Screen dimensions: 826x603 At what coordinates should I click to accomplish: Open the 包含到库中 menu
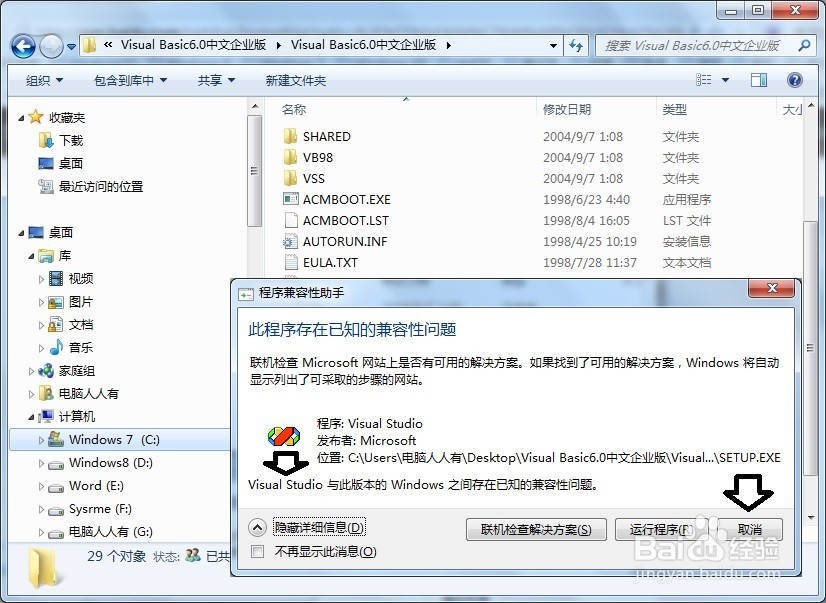(x=130, y=81)
